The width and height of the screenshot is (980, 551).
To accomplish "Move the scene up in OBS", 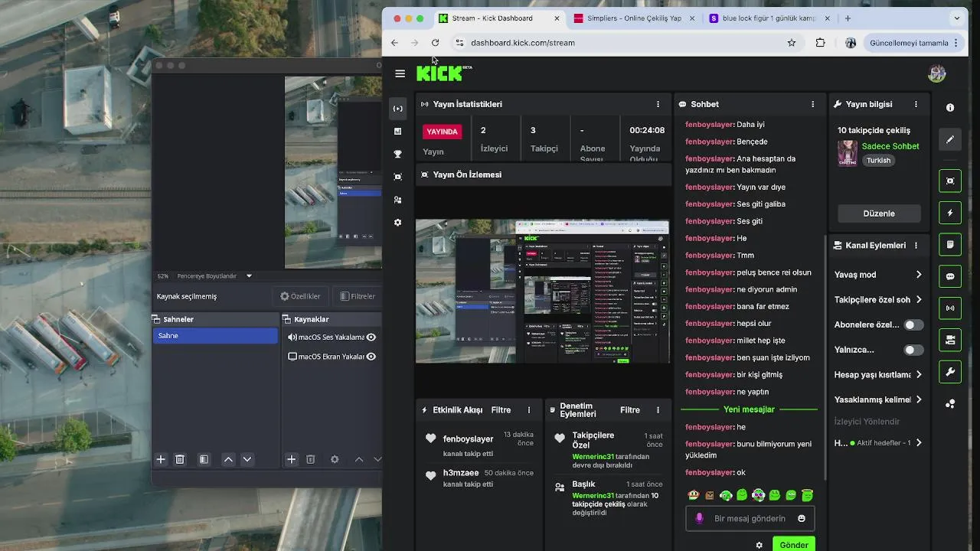I will [x=228, y=459].
